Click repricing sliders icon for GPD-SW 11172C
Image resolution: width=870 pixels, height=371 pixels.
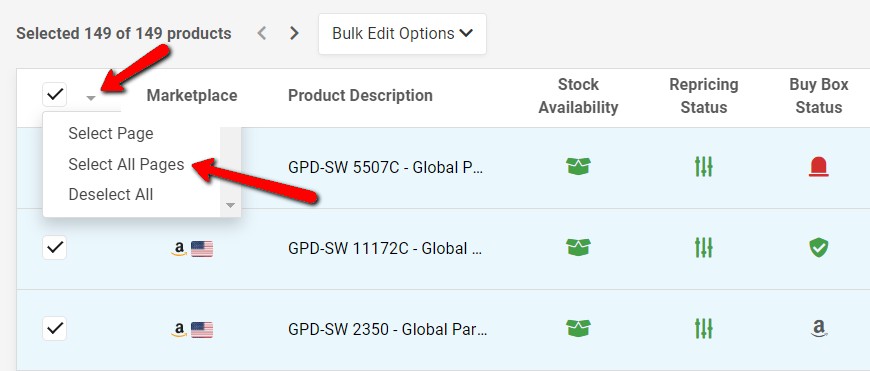tap(703, 248)
